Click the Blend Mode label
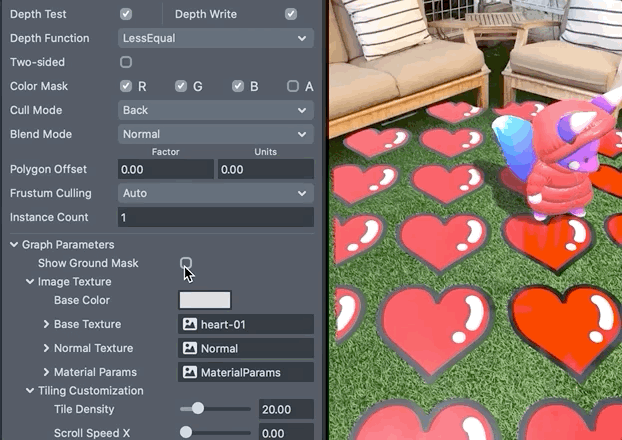 [41, 134]
